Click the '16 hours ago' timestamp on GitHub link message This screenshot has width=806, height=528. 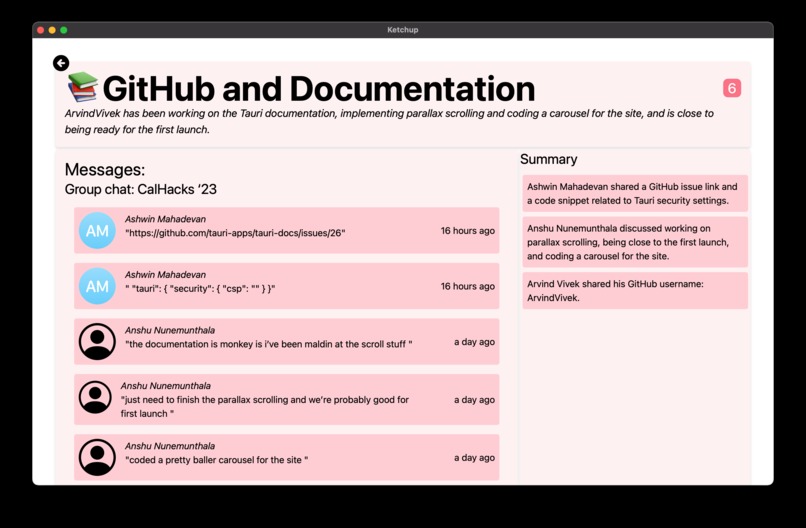tap(467, 230)
